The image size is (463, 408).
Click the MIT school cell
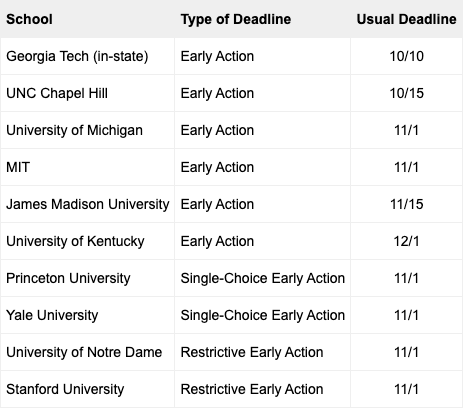87,167
